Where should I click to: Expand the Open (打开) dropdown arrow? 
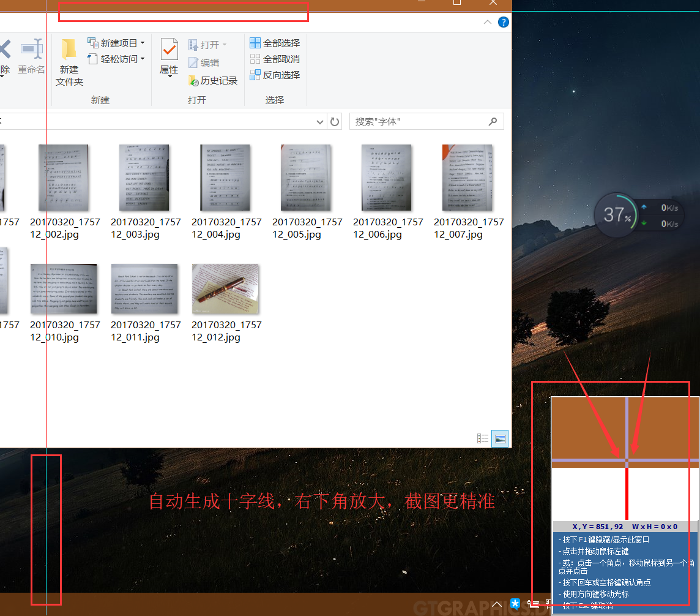point(225,45)
